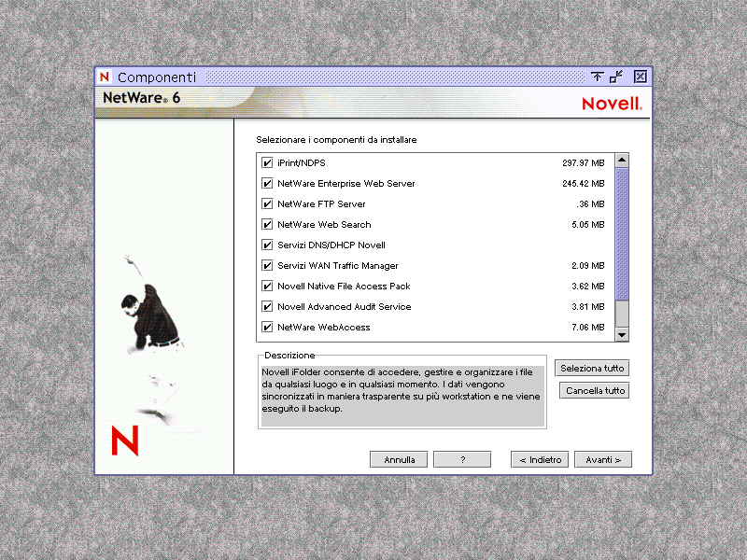Click the 297.97 MB size value
Image resolution: width=747 pixels, height=560 pixels.
tap(583, 162)
